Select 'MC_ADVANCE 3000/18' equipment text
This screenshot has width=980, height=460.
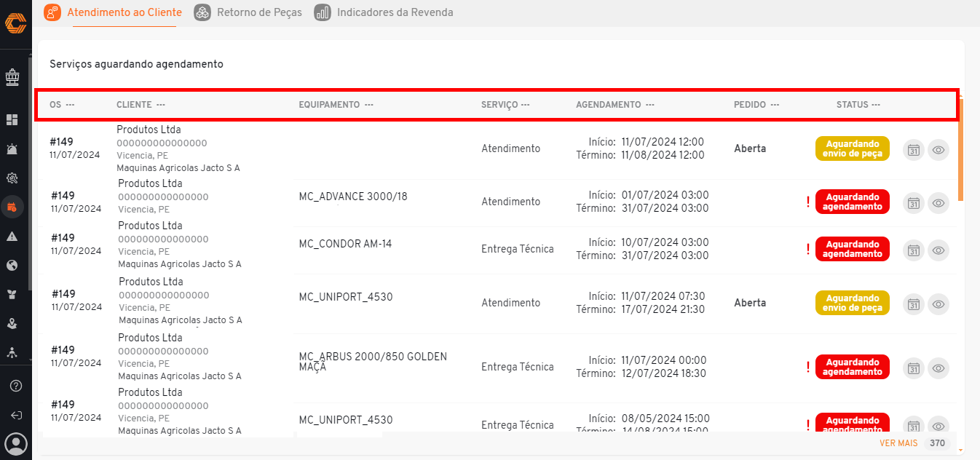pyautogui.click(x=353, y=197)
